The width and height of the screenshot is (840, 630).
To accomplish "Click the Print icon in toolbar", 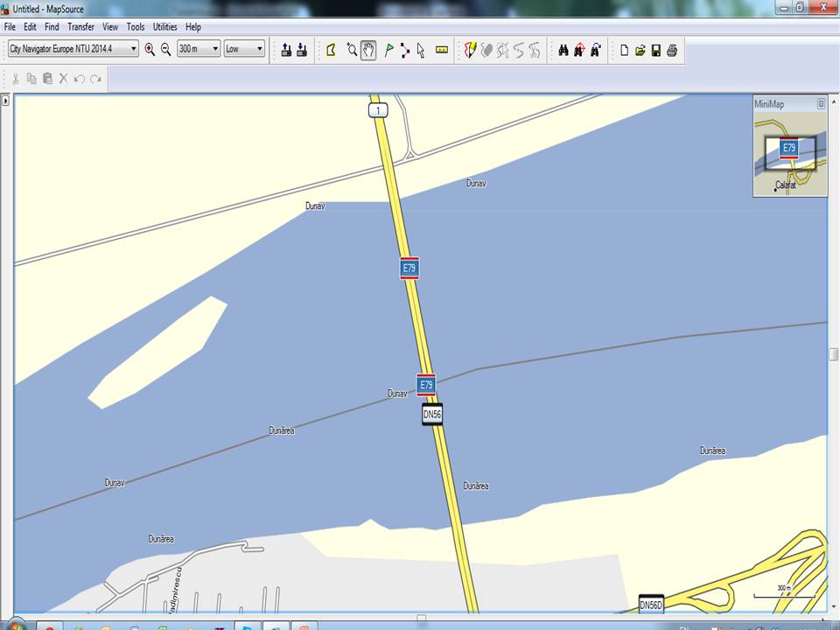I will pos(672,50).
